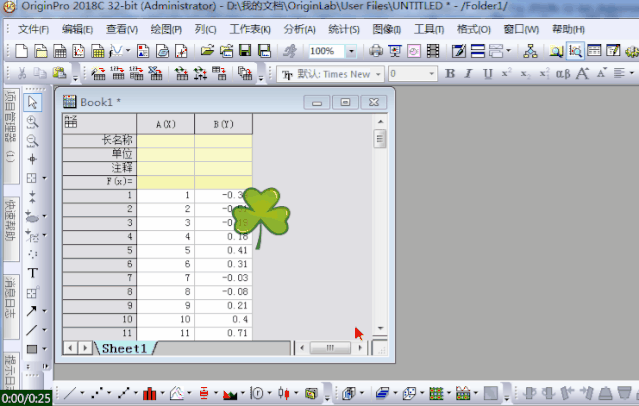Click the New Project icon

coord(22,51)
